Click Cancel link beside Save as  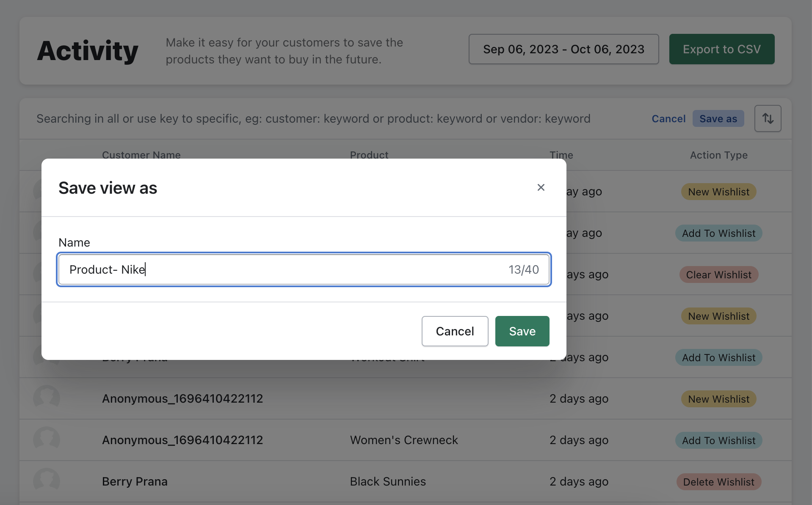pos(668,119)
